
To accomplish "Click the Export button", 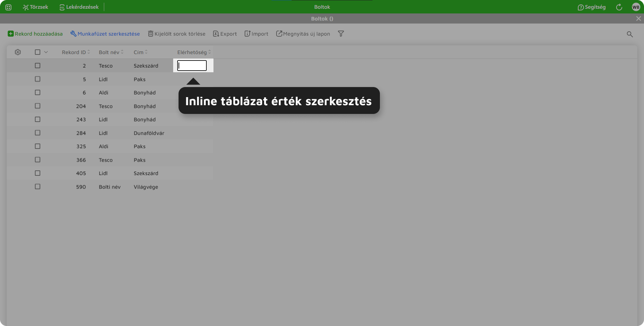I will click(225, 34).
